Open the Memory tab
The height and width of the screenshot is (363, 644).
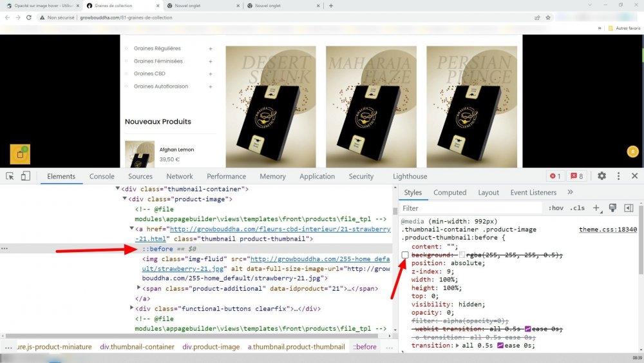[x=272, y=177]
